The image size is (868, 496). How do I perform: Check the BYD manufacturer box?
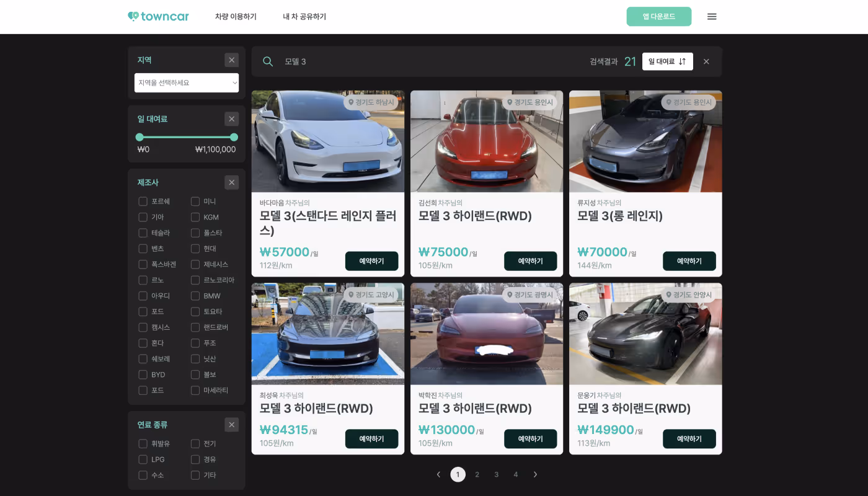pyautogui.click(x=143, y=374)
